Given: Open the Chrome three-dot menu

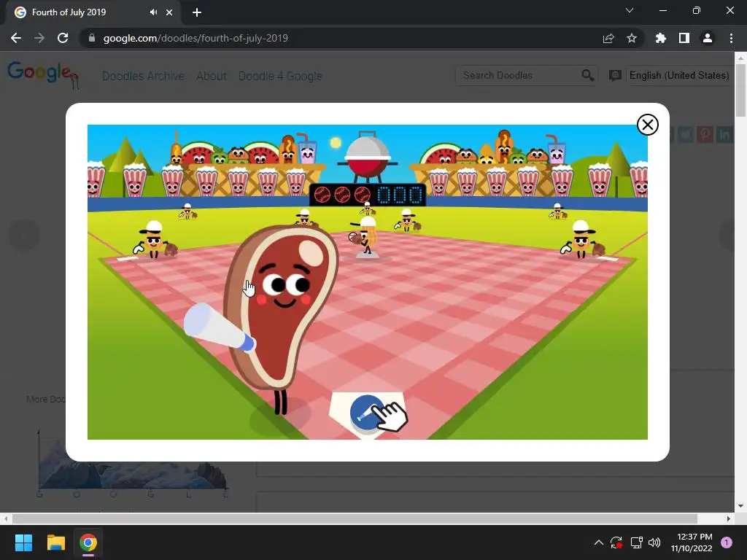Looking at the screenshot, I should [731, 38].
